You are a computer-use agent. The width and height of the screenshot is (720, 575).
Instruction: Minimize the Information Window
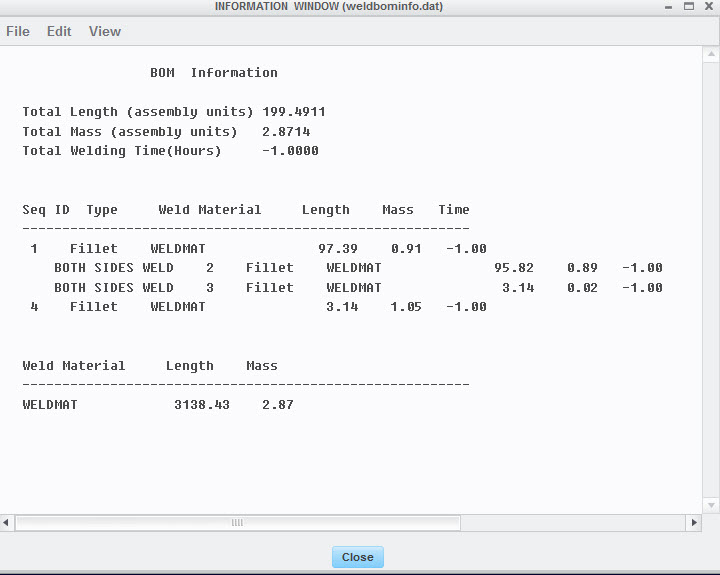(x=668, y=7)
